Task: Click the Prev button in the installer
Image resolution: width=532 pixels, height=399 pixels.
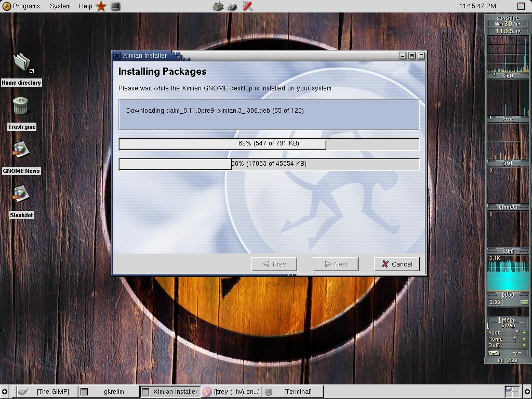Action: pos(274,264)
